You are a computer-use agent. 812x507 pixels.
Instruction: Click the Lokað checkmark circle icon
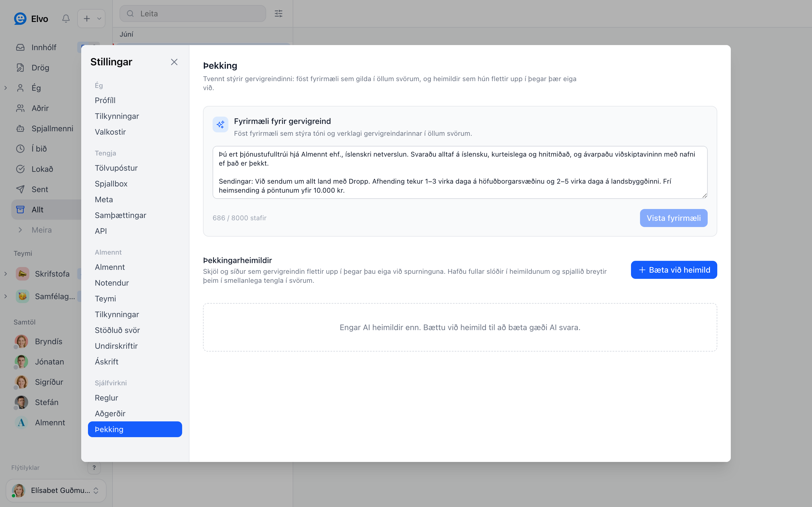click(21, 169)
